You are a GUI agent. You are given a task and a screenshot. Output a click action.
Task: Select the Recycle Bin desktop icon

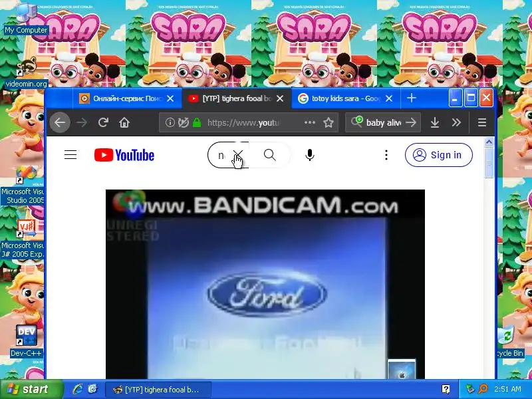click(x=510, y=341)
